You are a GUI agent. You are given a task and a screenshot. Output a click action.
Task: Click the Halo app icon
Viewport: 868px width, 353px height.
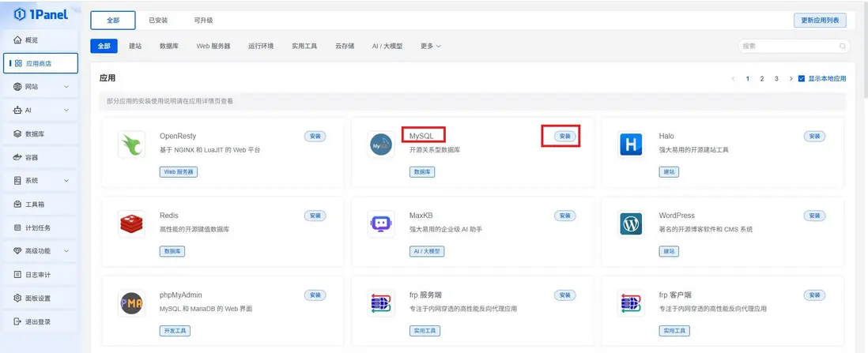(631, 145)
